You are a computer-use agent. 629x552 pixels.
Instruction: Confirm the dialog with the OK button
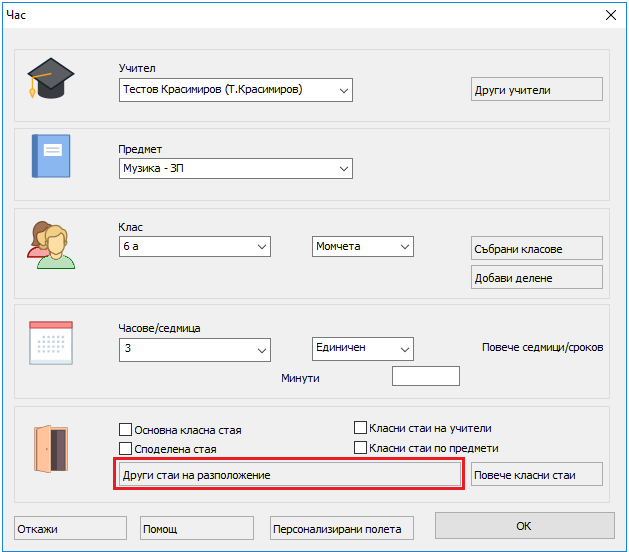[523, 527]
